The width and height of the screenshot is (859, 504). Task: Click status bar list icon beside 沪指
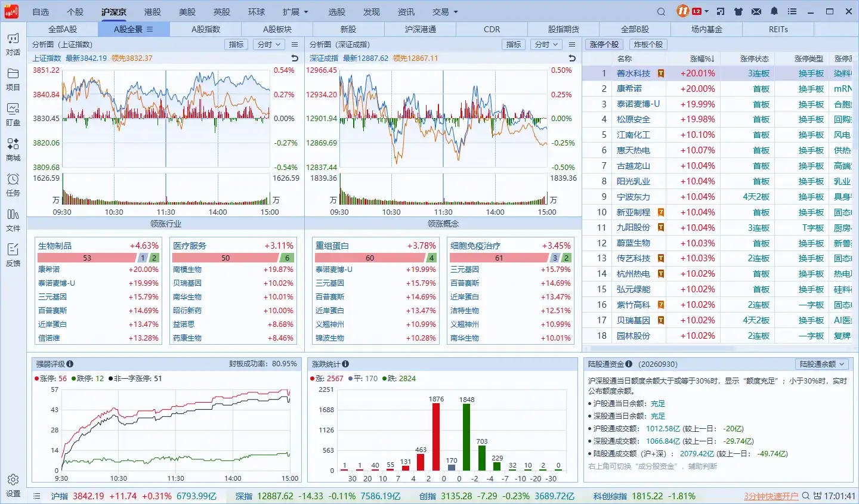[x=37, y=496]
